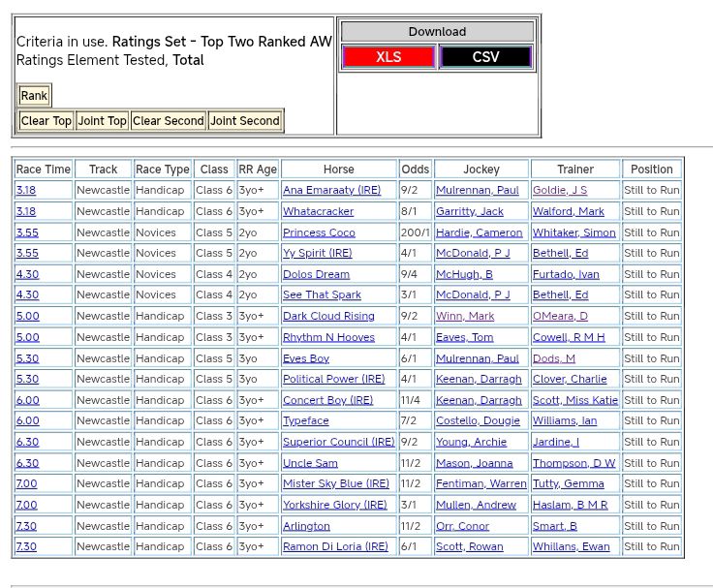Open trainer Goldie, J S link
Image resolution: width=713 pixels, height=588 pixels.
[559, 191]
